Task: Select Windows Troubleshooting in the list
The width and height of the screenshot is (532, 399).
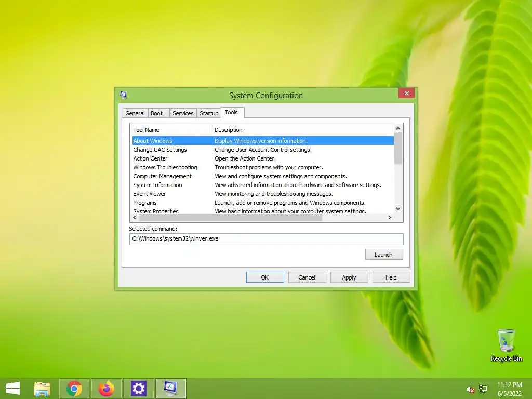Action: [263, 167]
